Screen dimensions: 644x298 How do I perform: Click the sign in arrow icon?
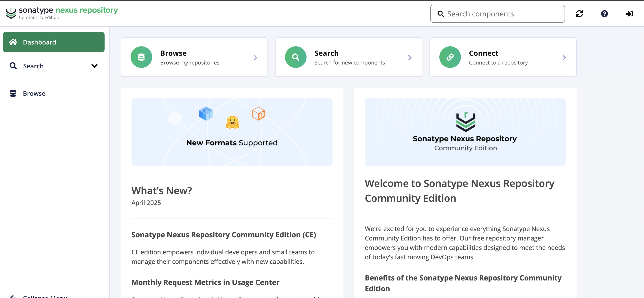tap(629, 14)
